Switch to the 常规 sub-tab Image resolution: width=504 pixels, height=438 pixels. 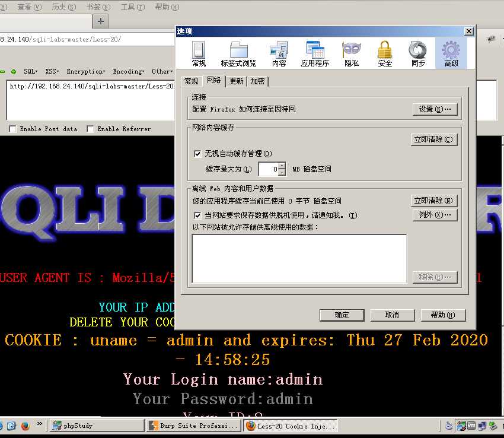pyautogui.click(x=192, y=81)
